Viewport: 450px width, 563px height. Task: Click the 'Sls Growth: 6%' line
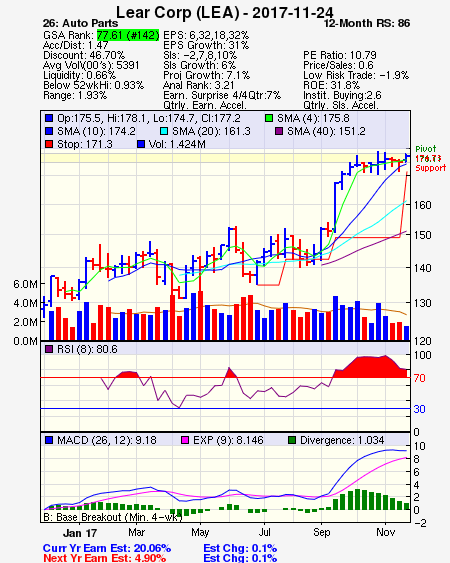200,65
